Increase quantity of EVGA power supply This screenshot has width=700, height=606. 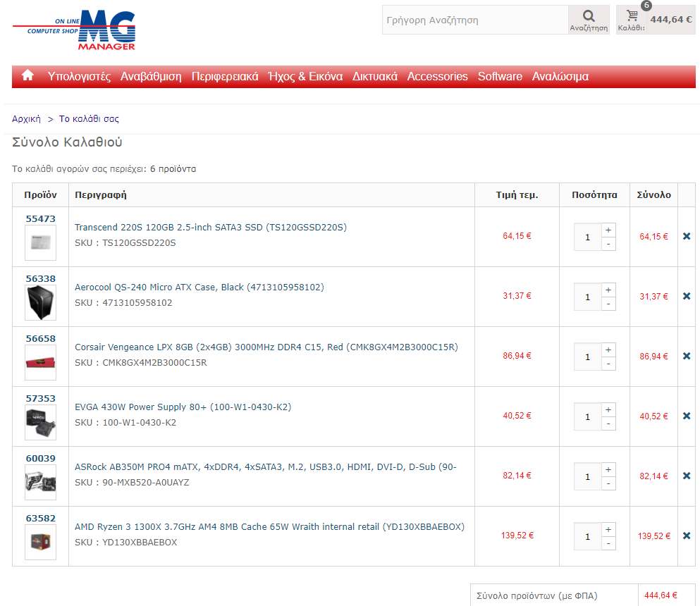coord(608,409)
